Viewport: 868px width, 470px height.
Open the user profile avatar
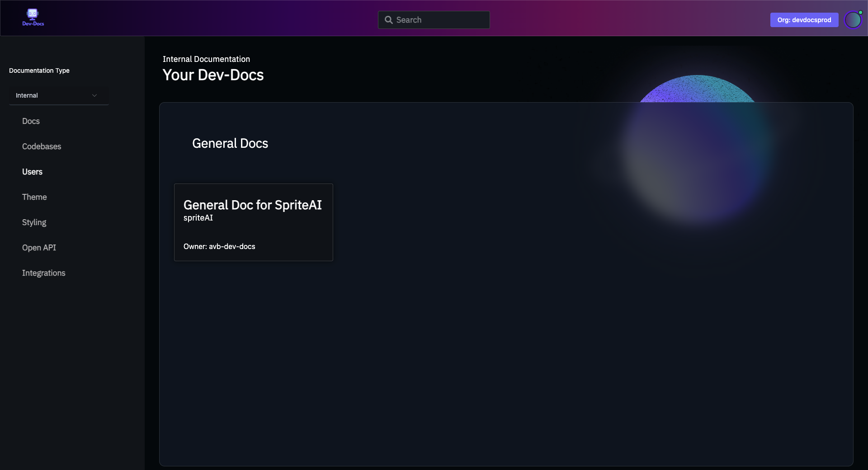(x=853, y=20)
